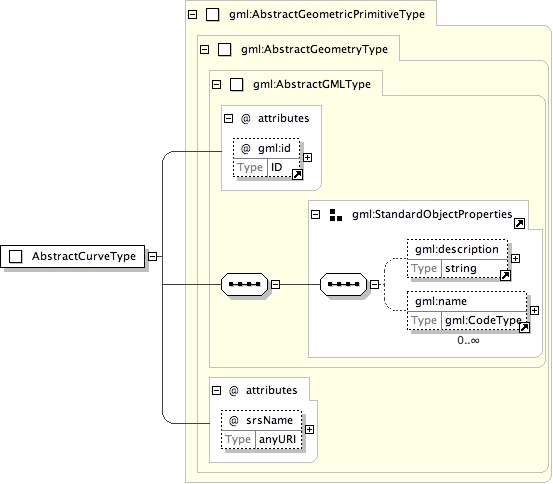Select the gml:AbstractGMLType label
The height and width of the screenshot is (484, 553).
tap(312, 84)
